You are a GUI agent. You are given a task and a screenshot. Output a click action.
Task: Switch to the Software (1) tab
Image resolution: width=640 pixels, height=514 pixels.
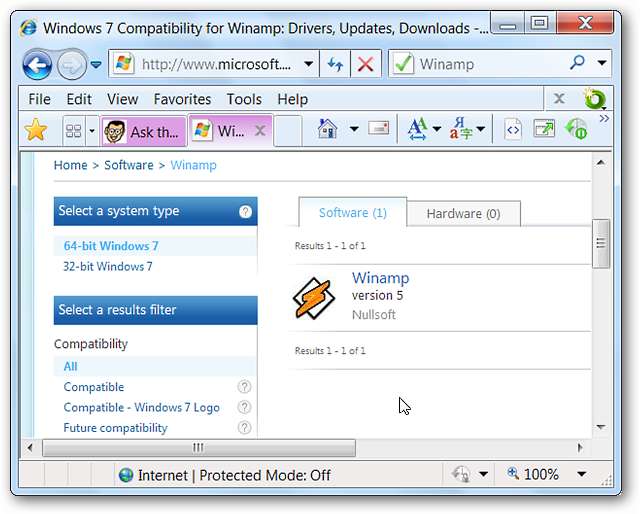click(x=353, y=212)
